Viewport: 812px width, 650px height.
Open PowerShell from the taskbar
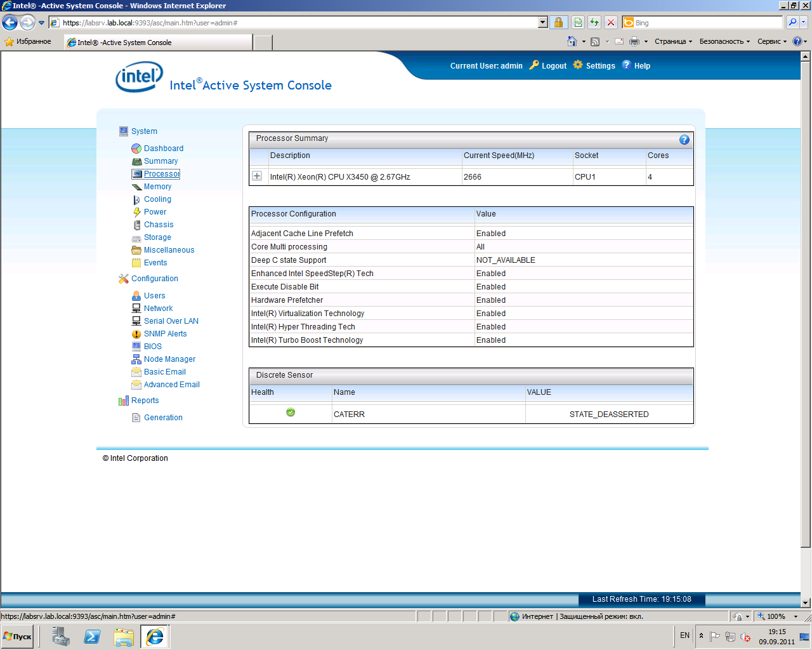(x=92, y=636)
